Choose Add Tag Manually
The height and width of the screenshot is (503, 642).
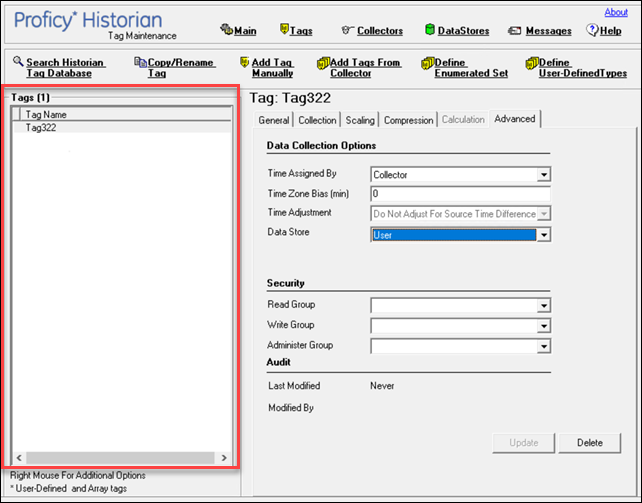pos(272,68)
